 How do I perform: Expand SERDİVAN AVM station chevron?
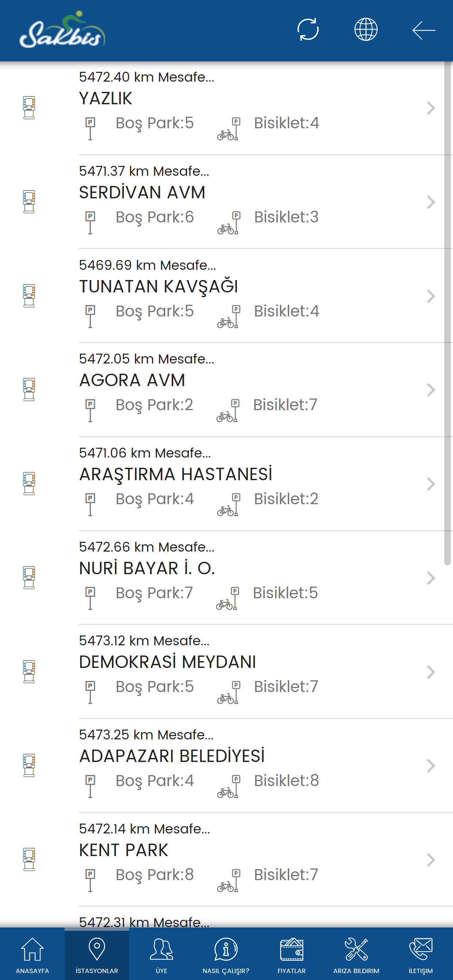430,202
